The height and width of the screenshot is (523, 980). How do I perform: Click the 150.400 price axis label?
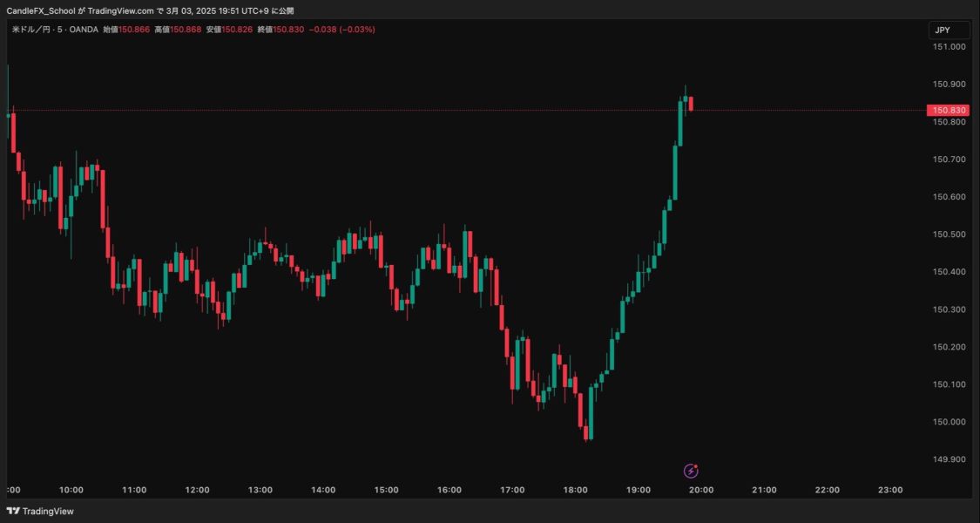tap(949, 272)
